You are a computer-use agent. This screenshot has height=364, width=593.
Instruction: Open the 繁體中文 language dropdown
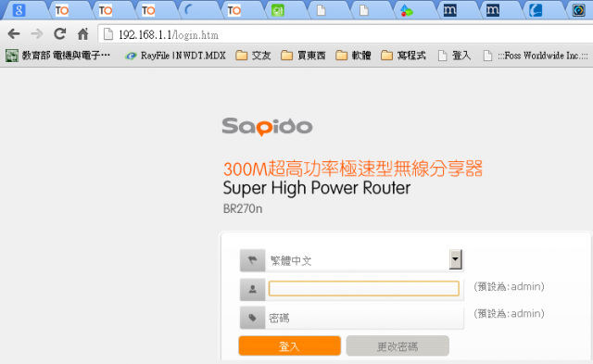pos(364,260)
